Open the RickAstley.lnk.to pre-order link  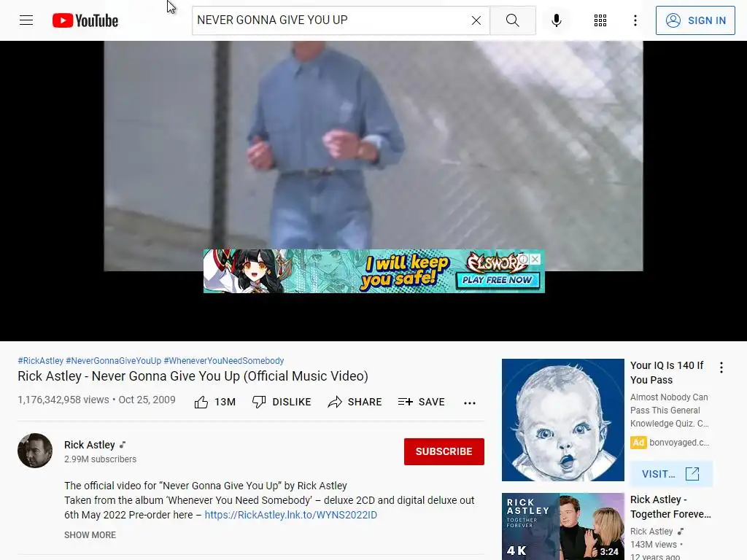pyautogui.click(x=290, y=515)
